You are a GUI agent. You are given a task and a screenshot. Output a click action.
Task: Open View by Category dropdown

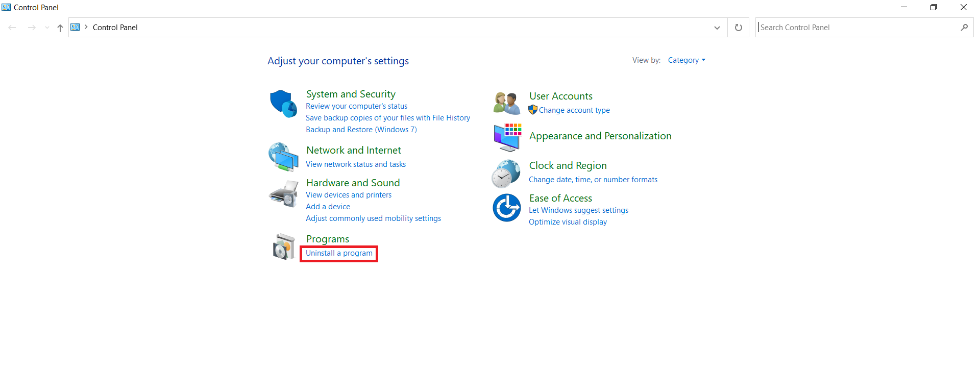(x=687, y=60)
